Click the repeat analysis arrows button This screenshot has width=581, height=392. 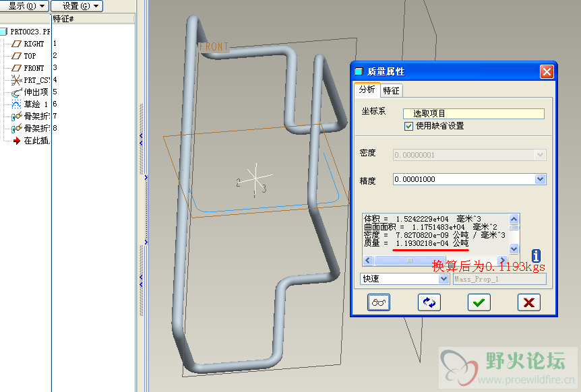tap(429, 302)
